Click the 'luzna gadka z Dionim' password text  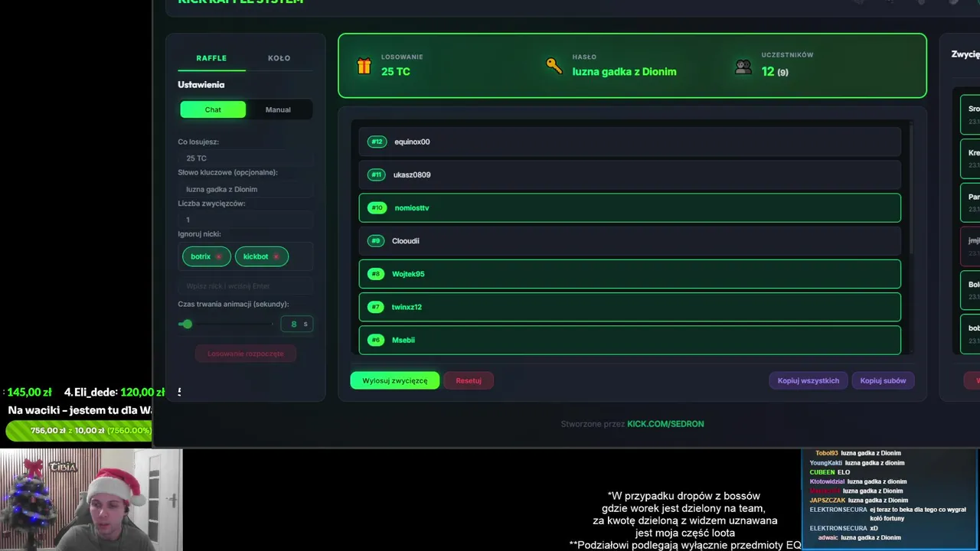(624, 71)
